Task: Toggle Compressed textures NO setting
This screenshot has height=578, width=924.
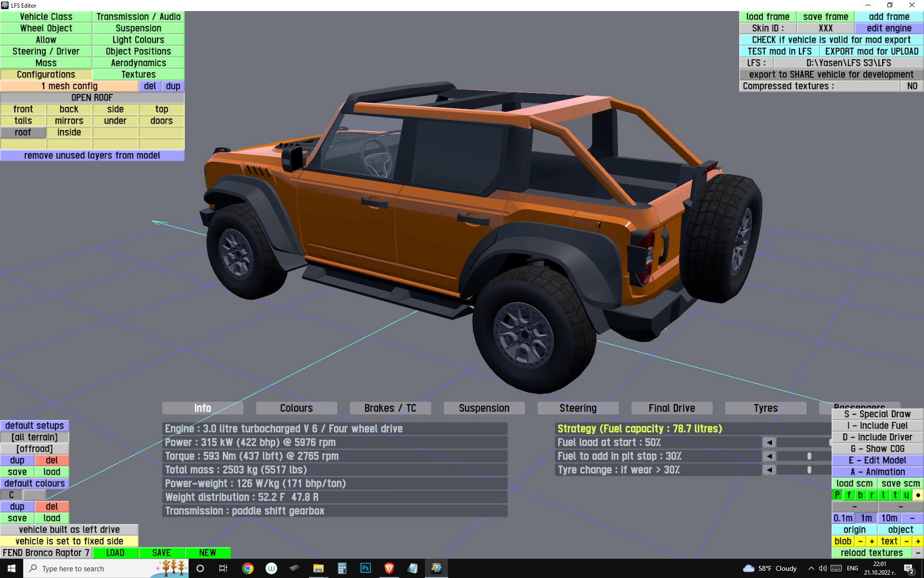Action: 911,86
